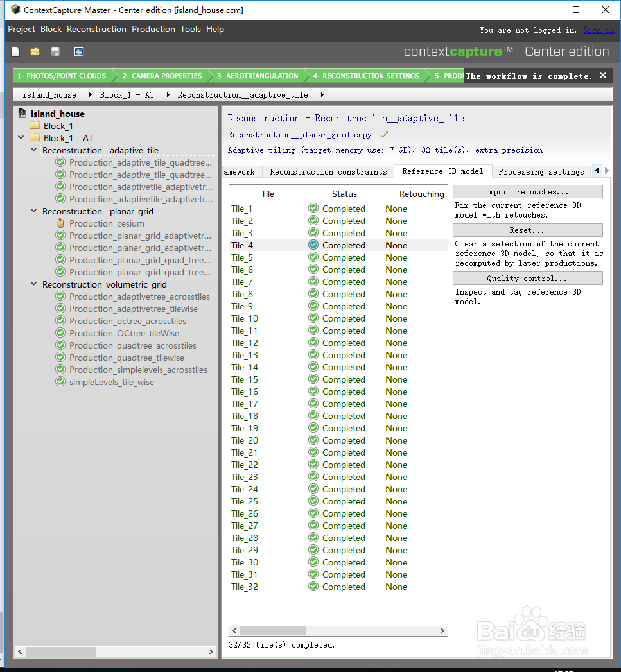Go to 4- RECONSTRUCTION SETTINGS workflow step
Screen dimensions: 621x672
(x=366, y=76)
